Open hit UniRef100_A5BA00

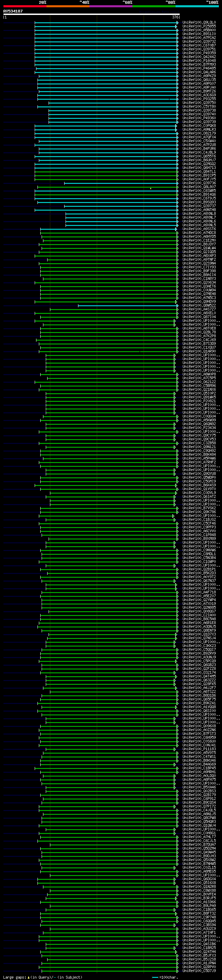(x=199, y=30)
